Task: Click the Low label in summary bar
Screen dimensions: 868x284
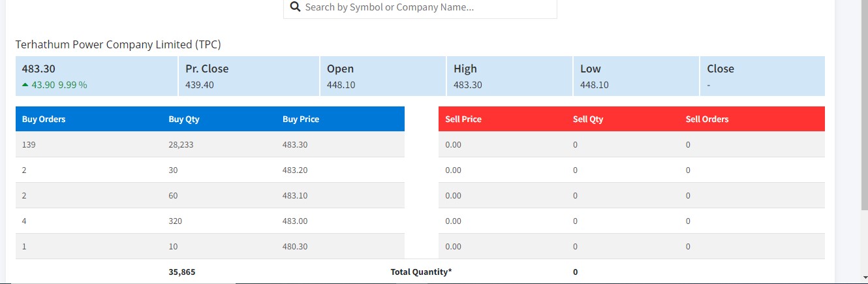Action: click(x=591, y=69)
